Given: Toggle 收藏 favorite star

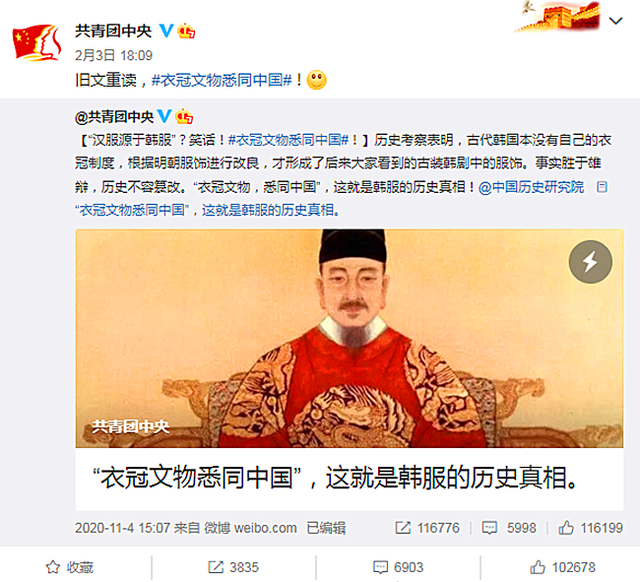Looking at the screenshot, I should [x=69, y=567].
